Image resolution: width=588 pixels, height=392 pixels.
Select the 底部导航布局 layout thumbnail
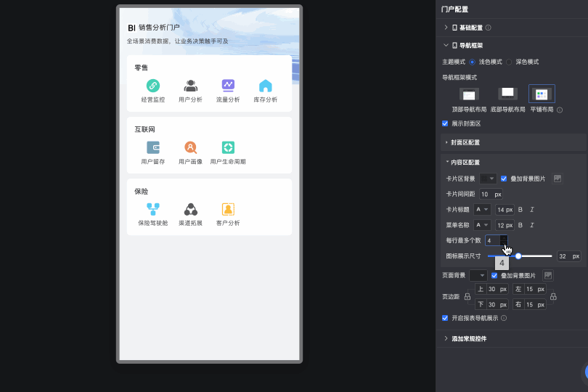coord(507,94)
